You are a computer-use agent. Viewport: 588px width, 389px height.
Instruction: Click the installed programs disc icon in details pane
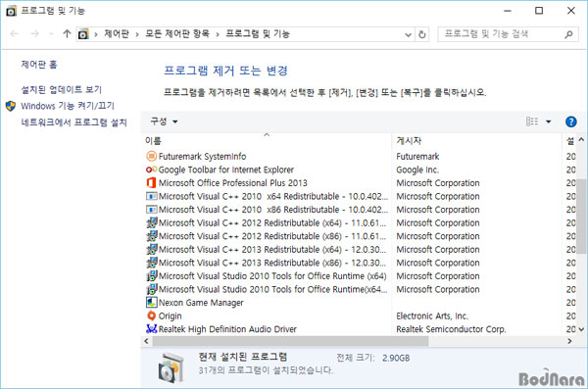click(x=171, y=367)
